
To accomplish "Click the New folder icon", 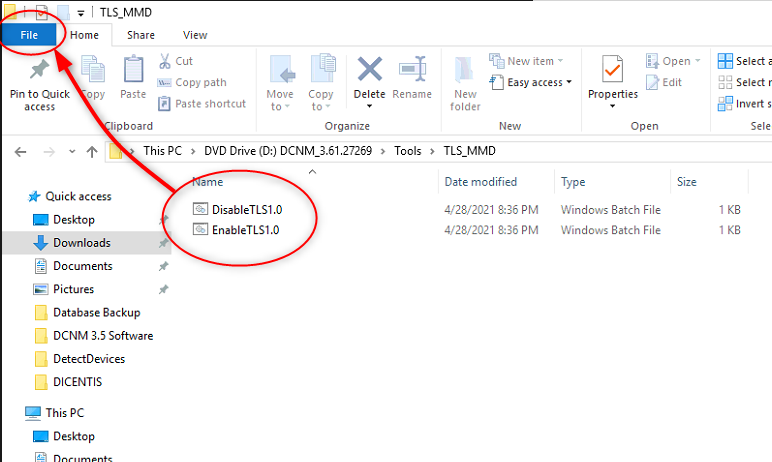I will (464, 69).
